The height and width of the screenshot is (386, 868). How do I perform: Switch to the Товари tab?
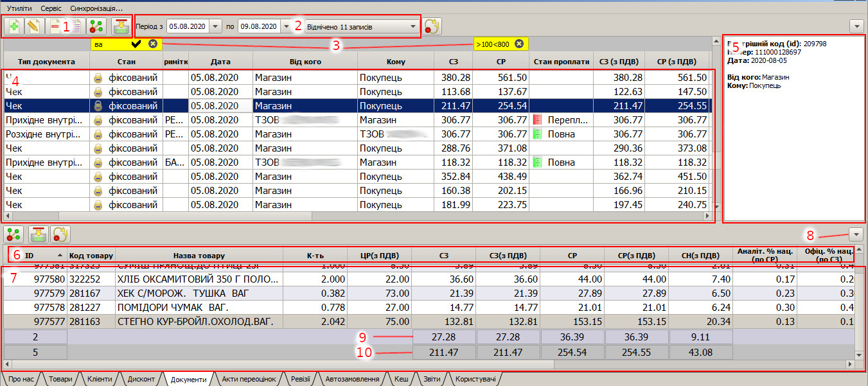[x=60, y=379]
